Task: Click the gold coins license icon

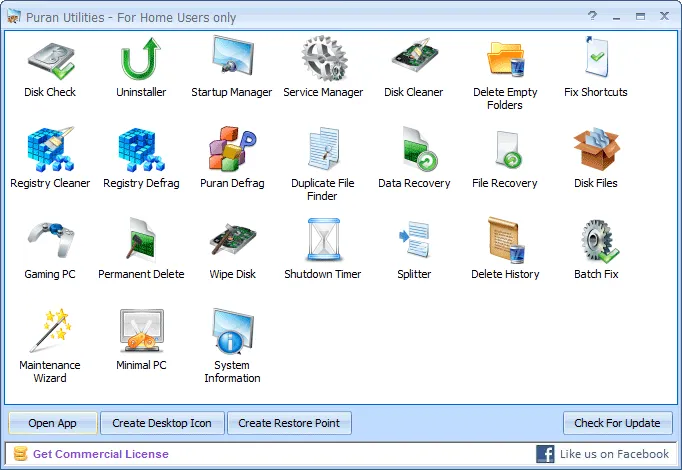Action: coord(20,453)
